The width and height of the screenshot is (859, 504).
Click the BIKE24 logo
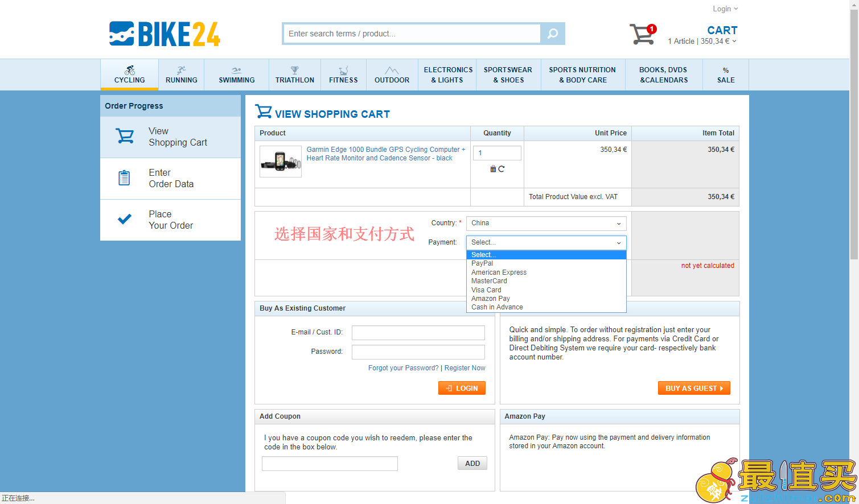[x=165, y=34]
